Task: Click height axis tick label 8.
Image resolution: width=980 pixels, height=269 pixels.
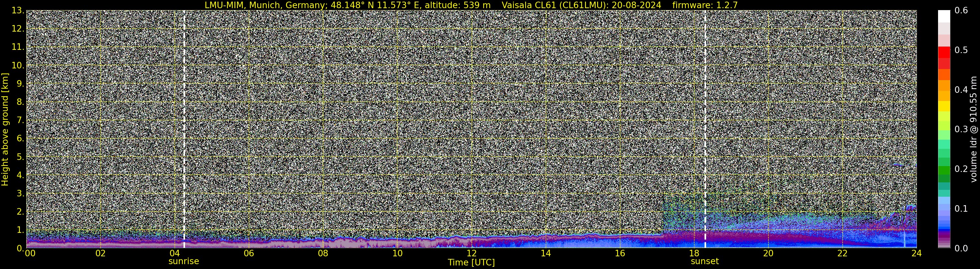Action: pyautogui.click(x=20, y=102)
